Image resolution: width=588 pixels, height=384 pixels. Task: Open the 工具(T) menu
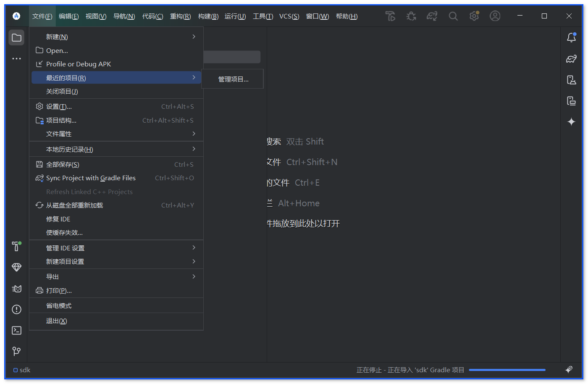click(263, 16)
